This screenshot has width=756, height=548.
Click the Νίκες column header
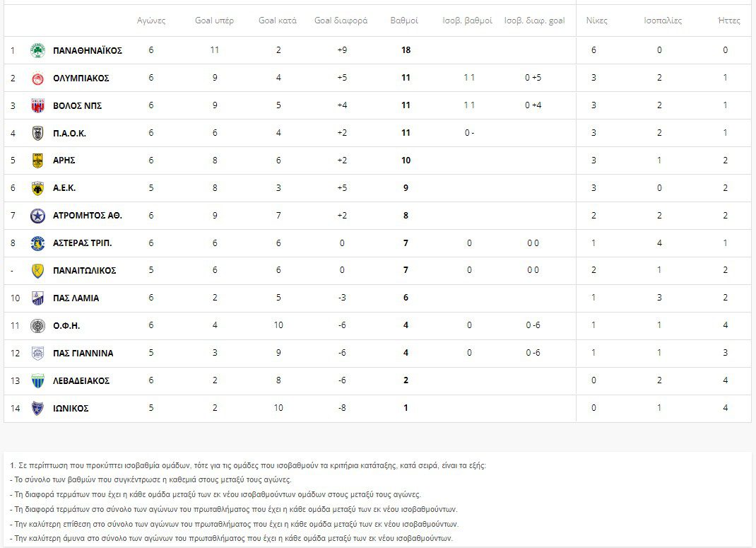[x=596, y=21]
